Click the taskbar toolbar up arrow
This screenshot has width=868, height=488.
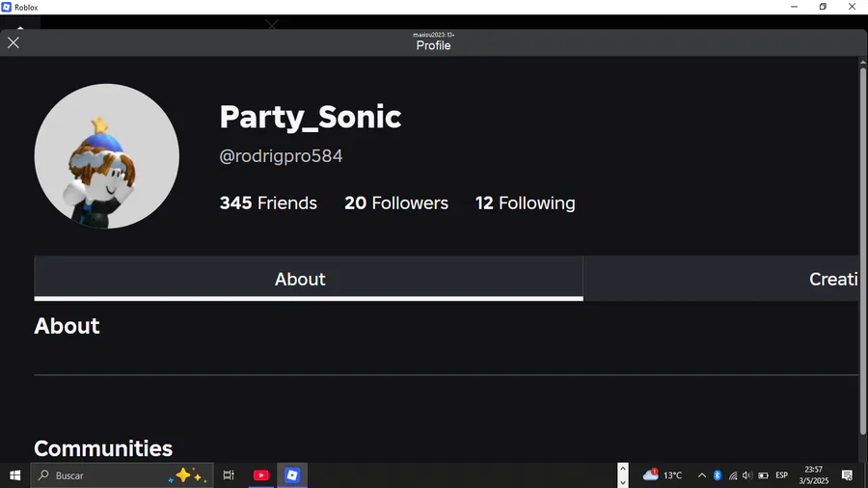pos(623,469)
